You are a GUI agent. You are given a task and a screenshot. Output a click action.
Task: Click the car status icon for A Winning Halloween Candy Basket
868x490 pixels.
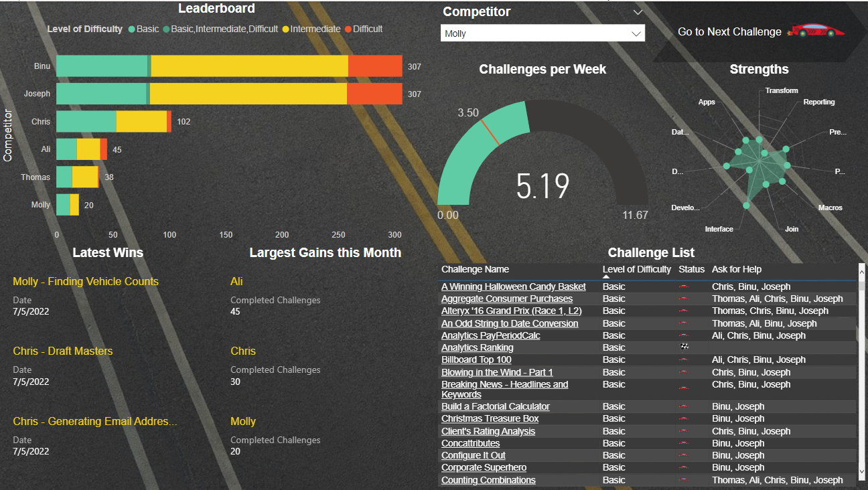click(684, 286)
